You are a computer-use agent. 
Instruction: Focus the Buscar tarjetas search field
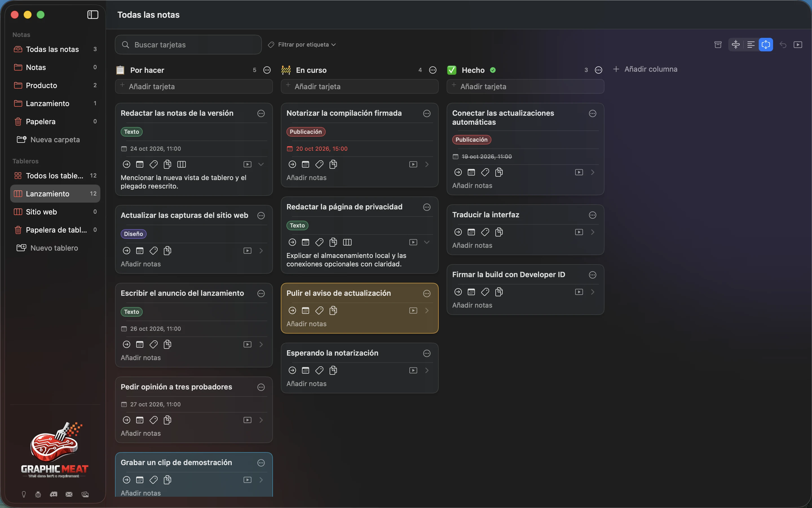pyautogui.click(x=188, y=45)
